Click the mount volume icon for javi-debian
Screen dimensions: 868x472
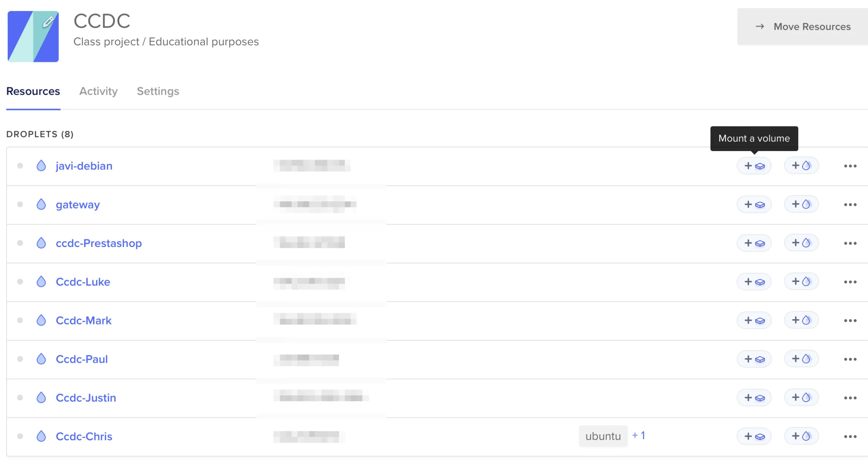754,166
